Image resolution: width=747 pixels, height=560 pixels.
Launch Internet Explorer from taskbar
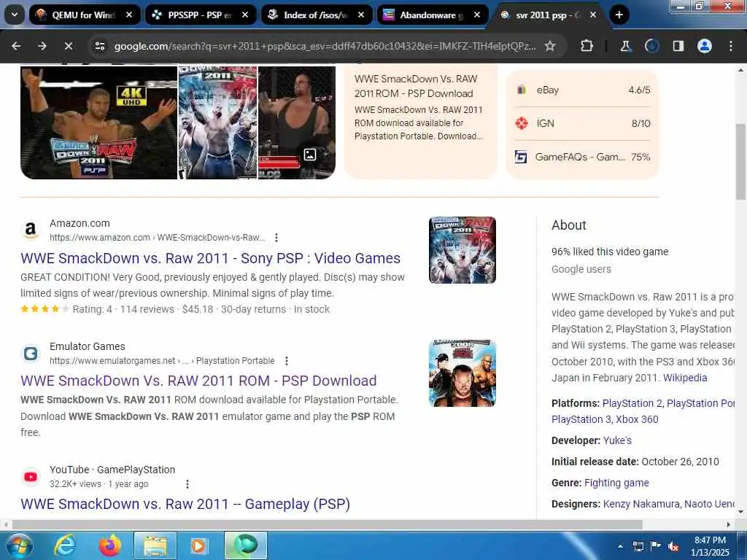pos(65,545)
